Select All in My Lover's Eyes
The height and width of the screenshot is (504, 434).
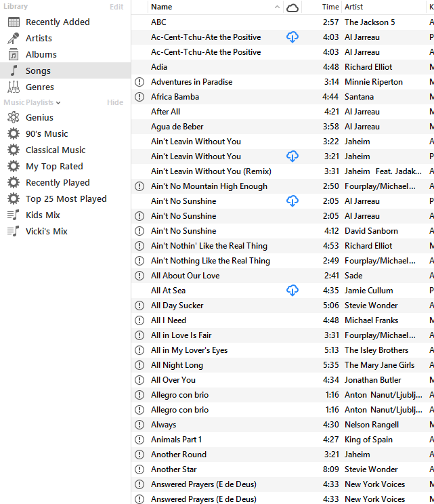tap(189, 350)
